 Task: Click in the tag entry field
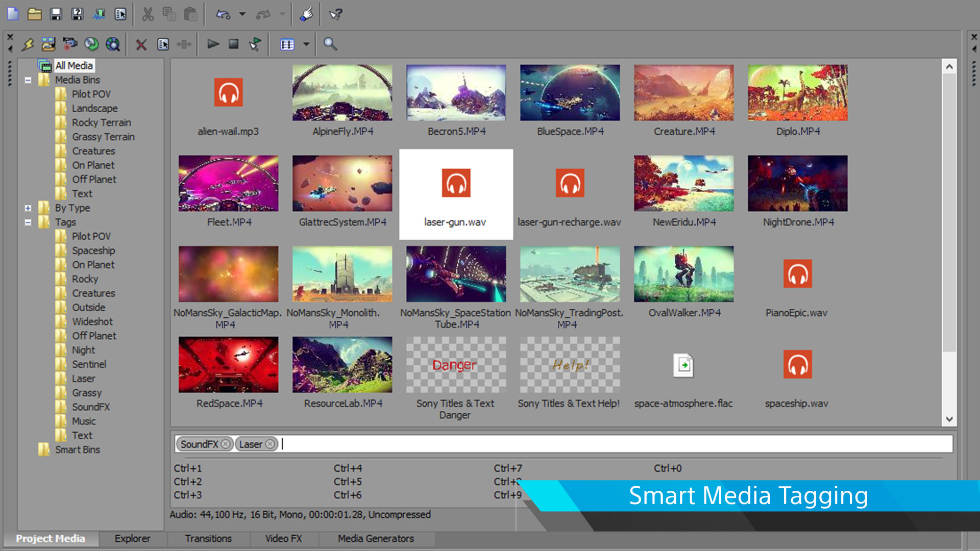coord(563,444)
